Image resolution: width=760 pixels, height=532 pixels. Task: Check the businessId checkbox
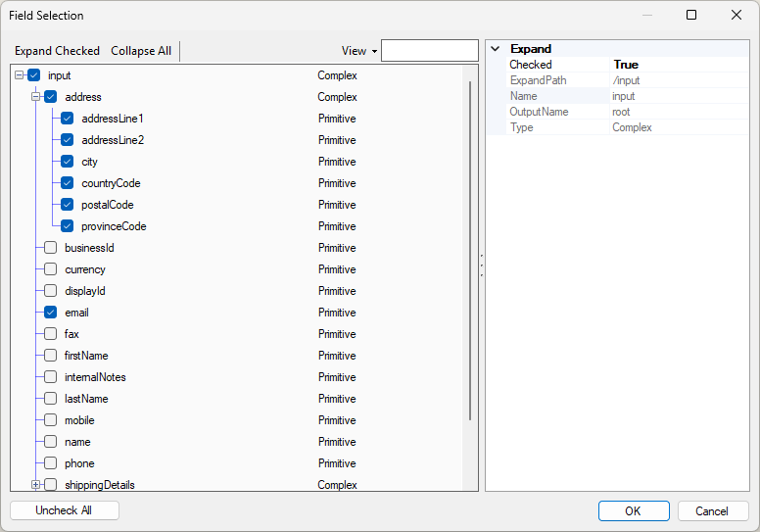(50, 247)
